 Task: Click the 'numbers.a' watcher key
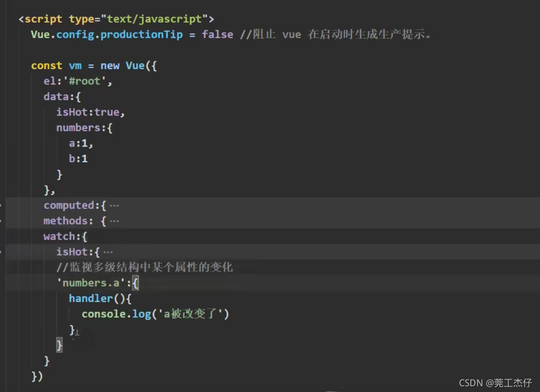pos(91,283)
